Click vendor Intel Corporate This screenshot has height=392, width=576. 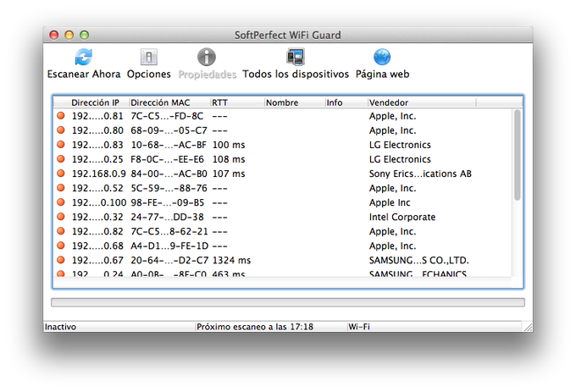(x=402, y=217)
